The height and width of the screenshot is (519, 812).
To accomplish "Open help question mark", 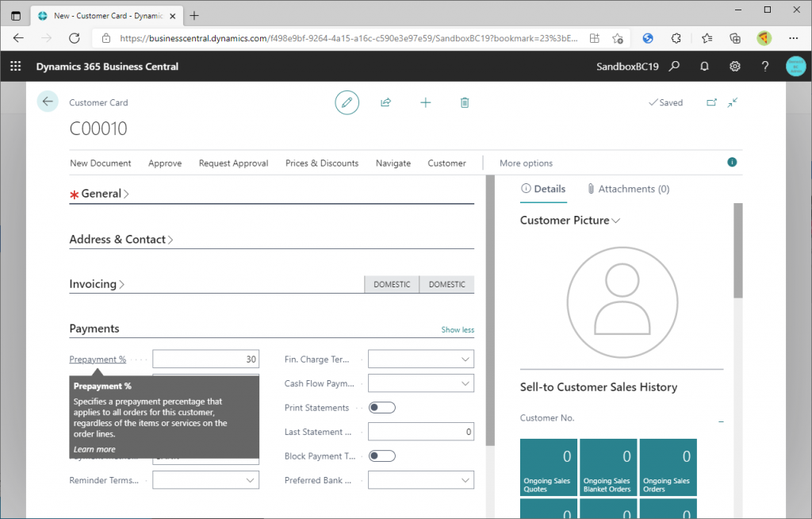I will 765,67.
